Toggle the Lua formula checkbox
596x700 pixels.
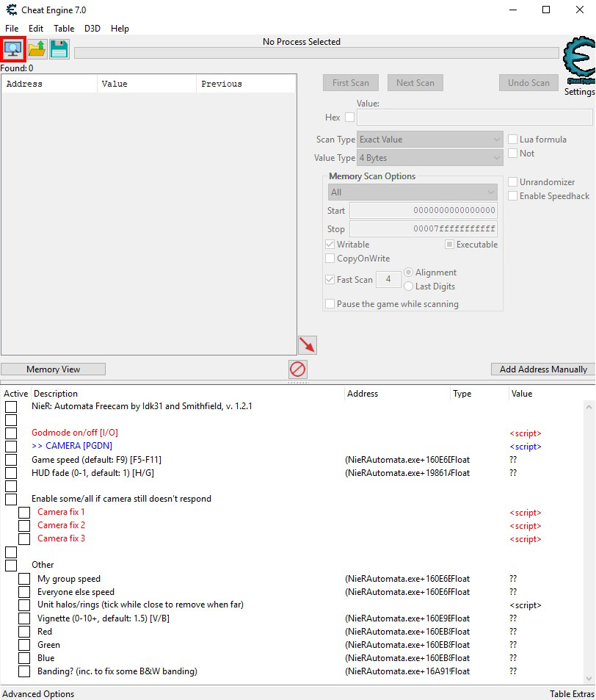[x=512, y=140]
